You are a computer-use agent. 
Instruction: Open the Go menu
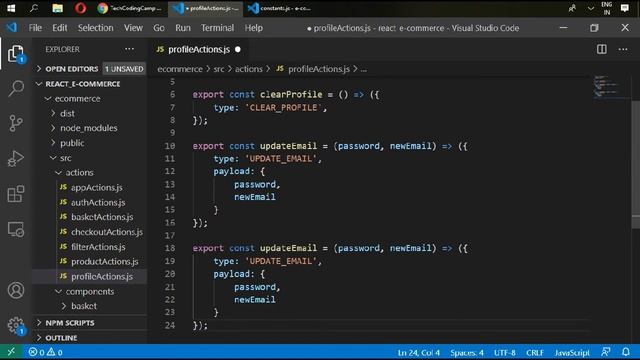[x=159, y=28]
